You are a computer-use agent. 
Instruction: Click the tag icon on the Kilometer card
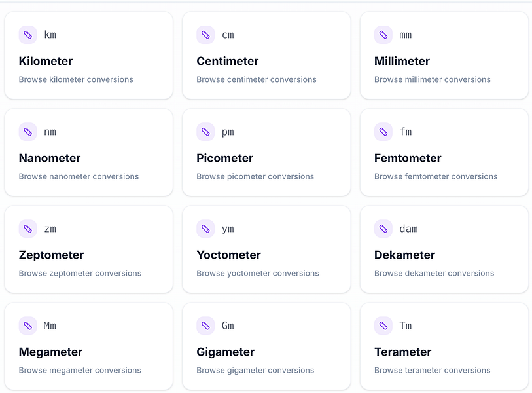[27, 35]
